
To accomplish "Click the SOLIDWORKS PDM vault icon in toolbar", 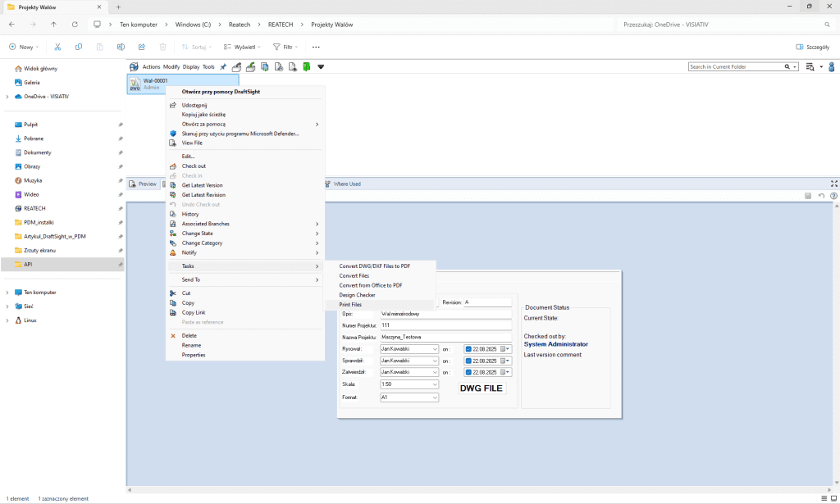I will click(134, 67).
